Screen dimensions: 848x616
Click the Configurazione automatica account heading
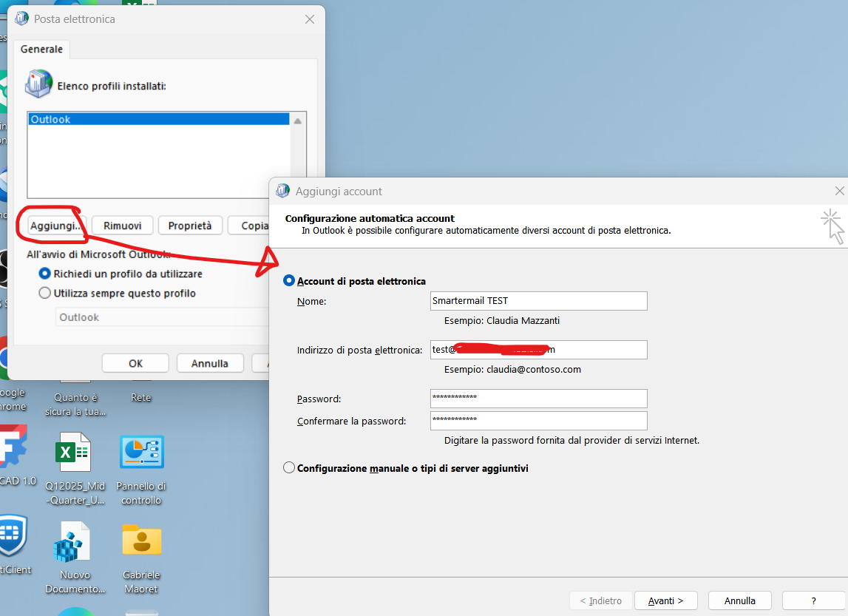click(370, 218)
